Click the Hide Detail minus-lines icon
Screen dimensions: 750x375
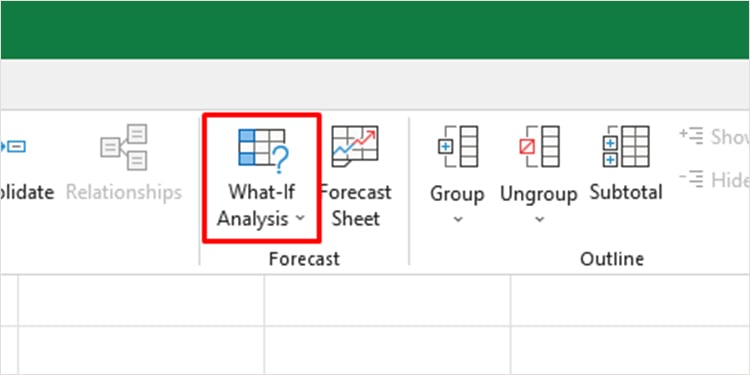(691, 179)
